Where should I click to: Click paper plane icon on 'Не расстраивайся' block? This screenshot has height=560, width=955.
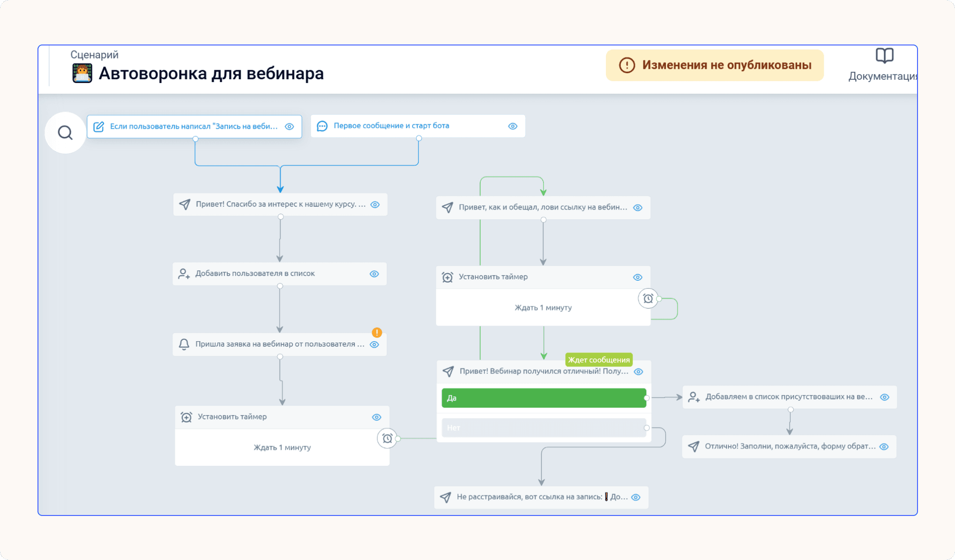pyautogui.click(x=446, y=497)
